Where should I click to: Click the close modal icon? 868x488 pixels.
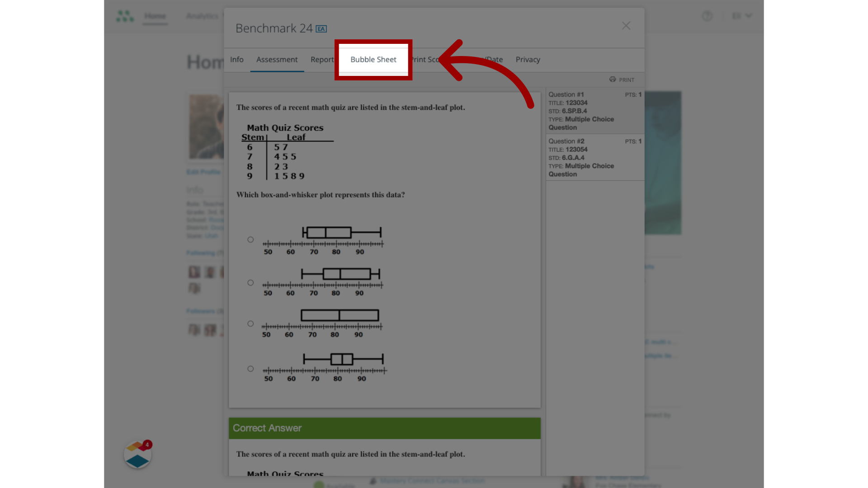click(625, 26)
